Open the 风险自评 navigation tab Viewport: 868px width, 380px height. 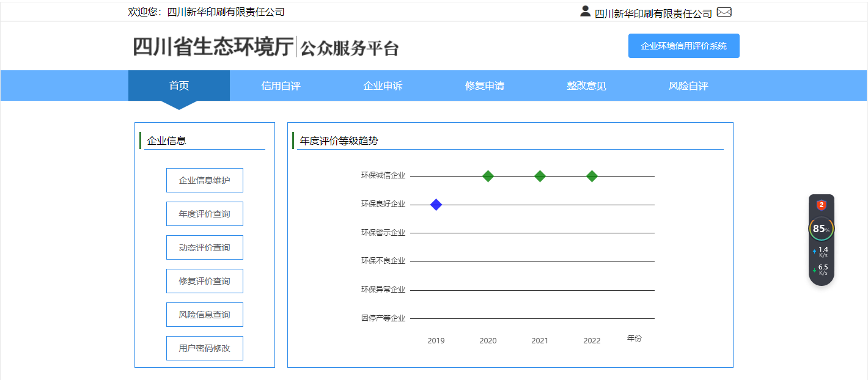pyautogui.click(x=688, y=86)
